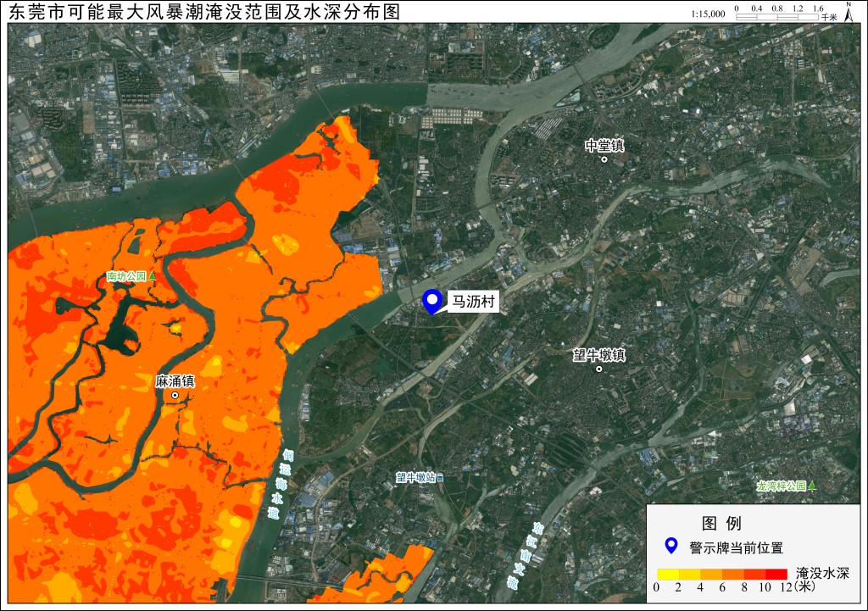Click the blue pin icon in the legend

671,547
